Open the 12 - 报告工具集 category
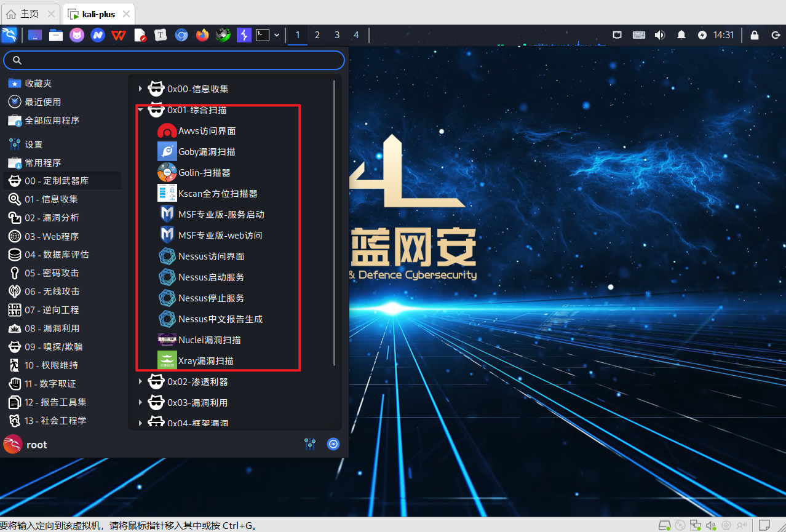This screenshot has height=532, width=786. point(63,402)
